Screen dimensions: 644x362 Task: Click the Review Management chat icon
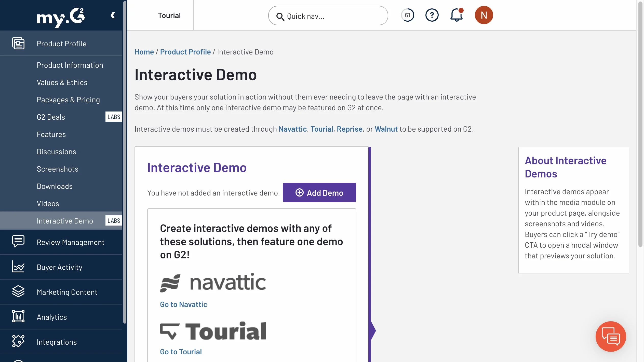coord(18,241)
